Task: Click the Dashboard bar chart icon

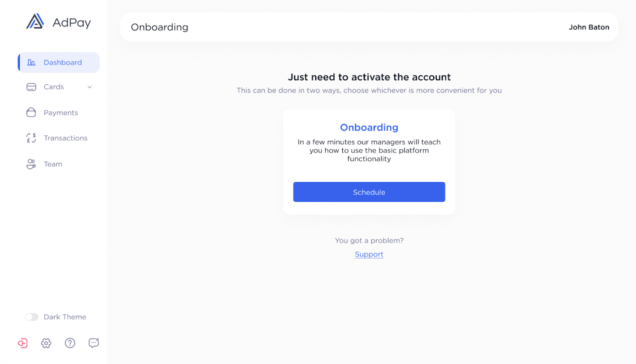Action: [31, 62]
